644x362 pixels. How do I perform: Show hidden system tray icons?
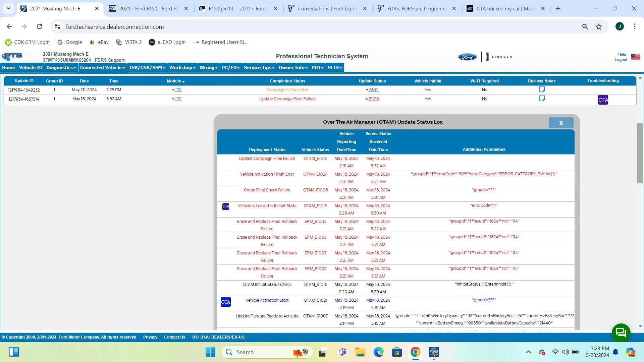[x=528, y=352]
